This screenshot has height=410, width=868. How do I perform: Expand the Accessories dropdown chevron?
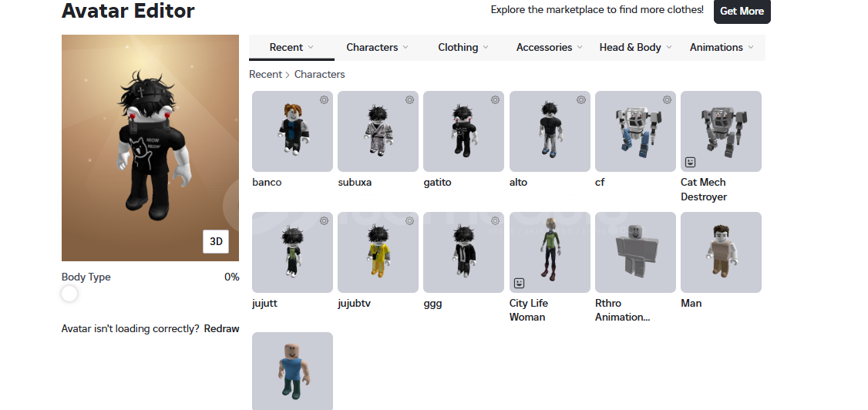580,47
